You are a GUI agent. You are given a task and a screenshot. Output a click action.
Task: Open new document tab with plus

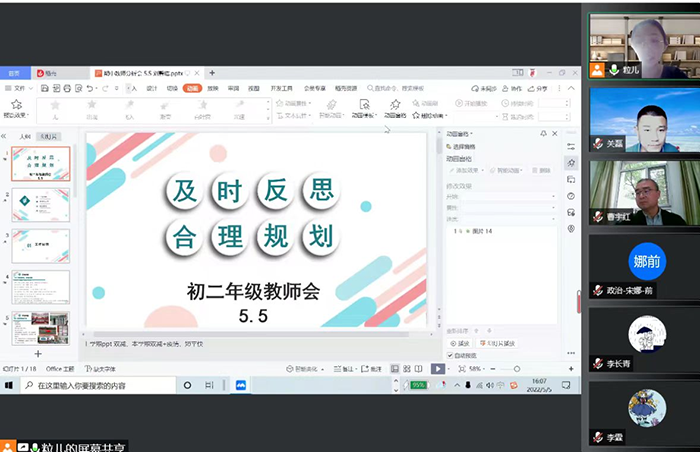pyautogui.click(x=212, y=73)
